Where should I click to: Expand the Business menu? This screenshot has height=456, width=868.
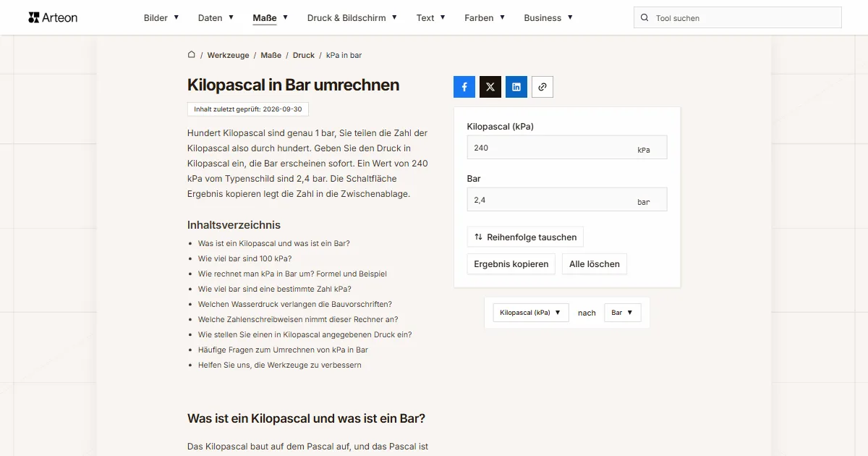(548, 18)
